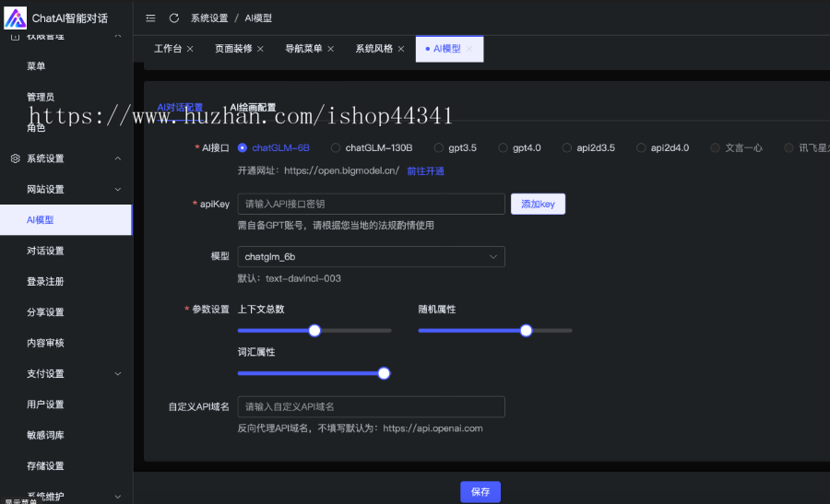The height and width of the screenshot is (504, 830).
Task: Switch to the 系统风格 tab
Action: pyautogui.click(x=374, y=49)
